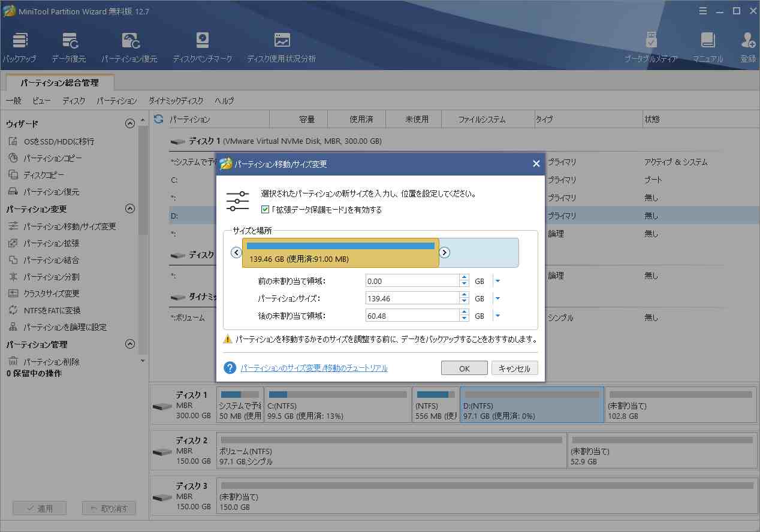
Task: Click the right handle arrow of partition slider
Action: click(x=445, y=253)
